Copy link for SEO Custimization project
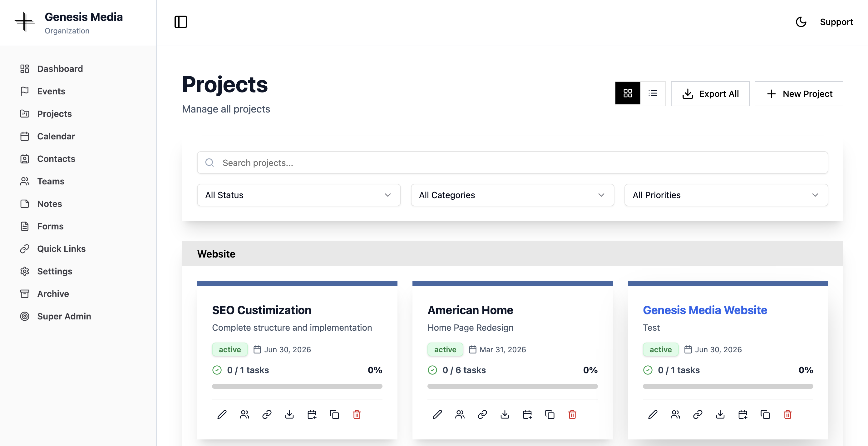Viewport: 868px width, 446px height. (x=267, y=414)
